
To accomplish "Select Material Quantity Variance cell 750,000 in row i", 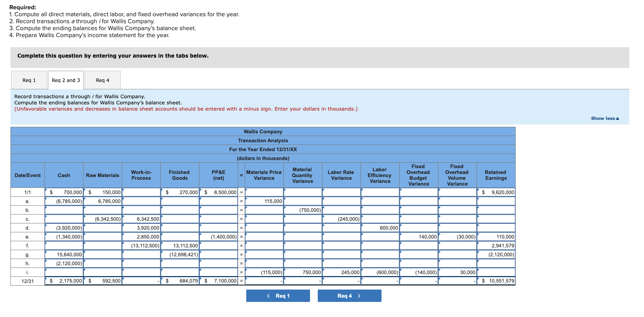I will (303, 272).
